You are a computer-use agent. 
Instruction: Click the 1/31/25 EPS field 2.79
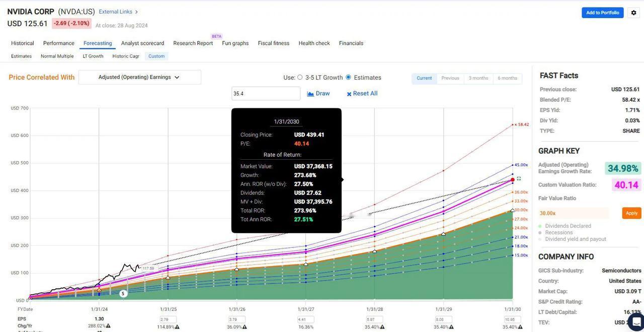(168, 319)
